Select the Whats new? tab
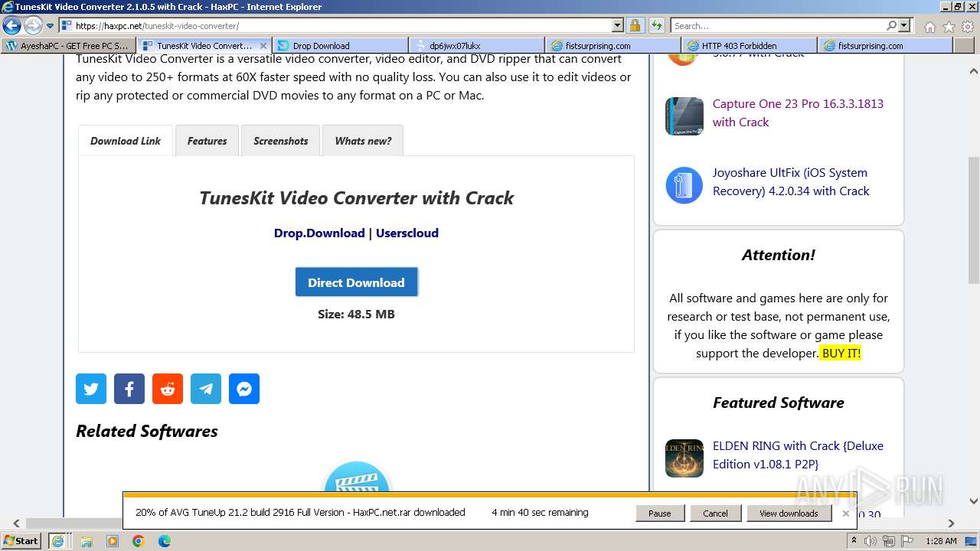980x551 pixels. [x=363, y=141]
